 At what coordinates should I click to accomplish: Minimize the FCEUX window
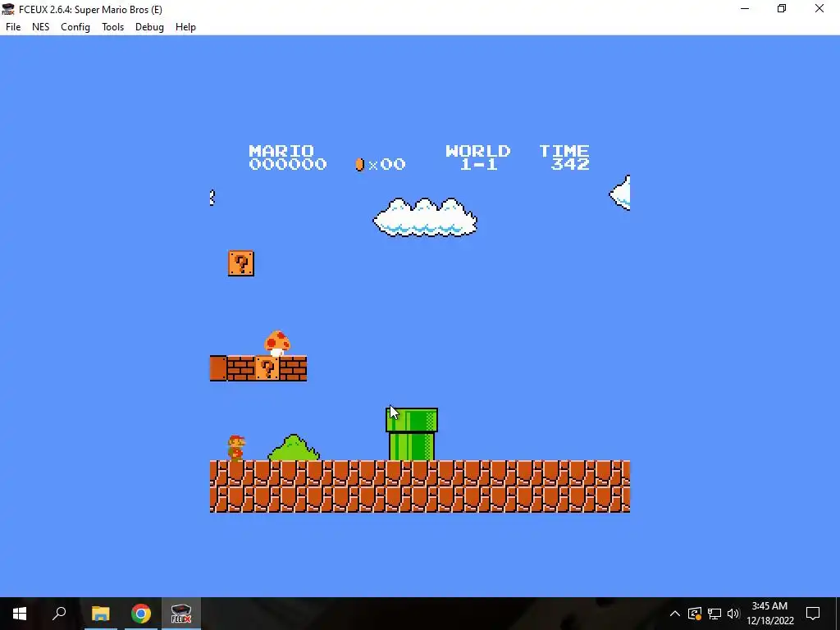745,9
